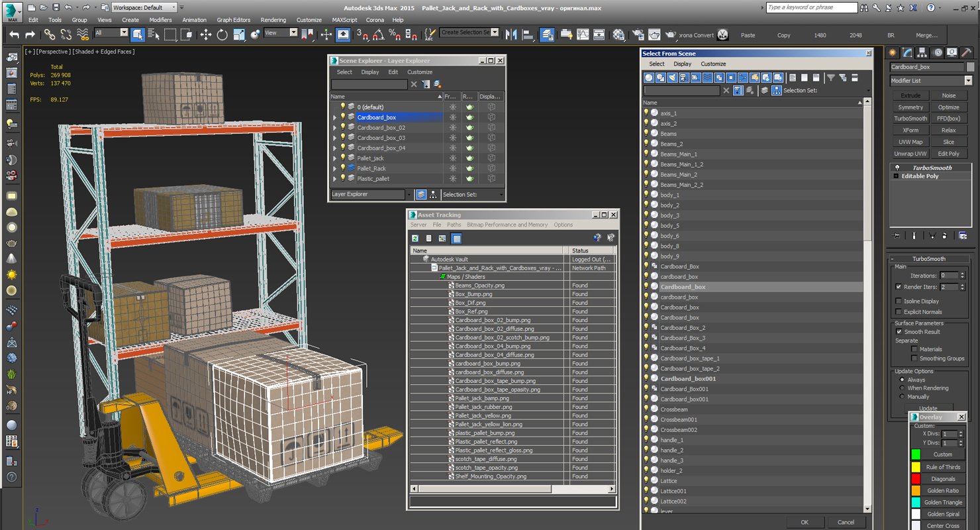The height and width of the screenshot is (530, 980).
Task: Enable Isoline Display checkbox
Action: click(x=899, y=301)
